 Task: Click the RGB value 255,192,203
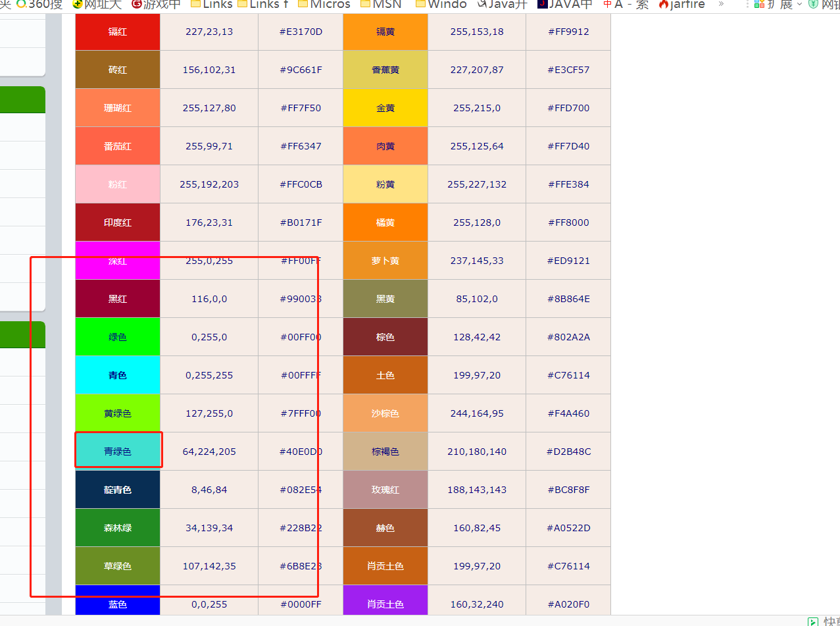(x=209, y=184)
